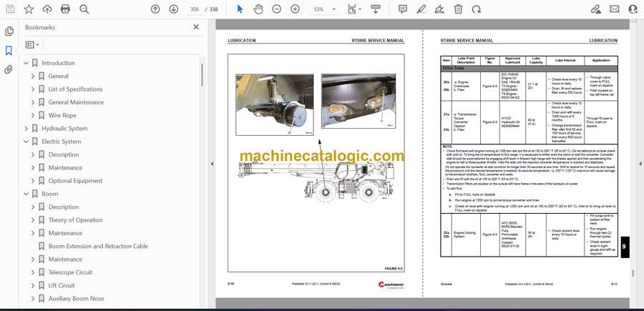Print the document using printer icon
644x311 pixels.
coord(66,9)
